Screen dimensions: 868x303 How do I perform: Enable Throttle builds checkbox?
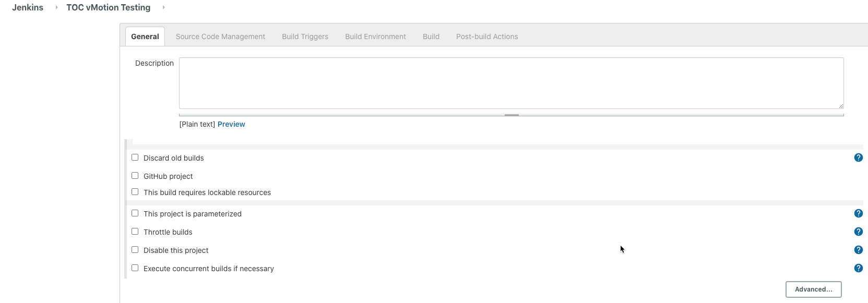[x=135, y=232]
